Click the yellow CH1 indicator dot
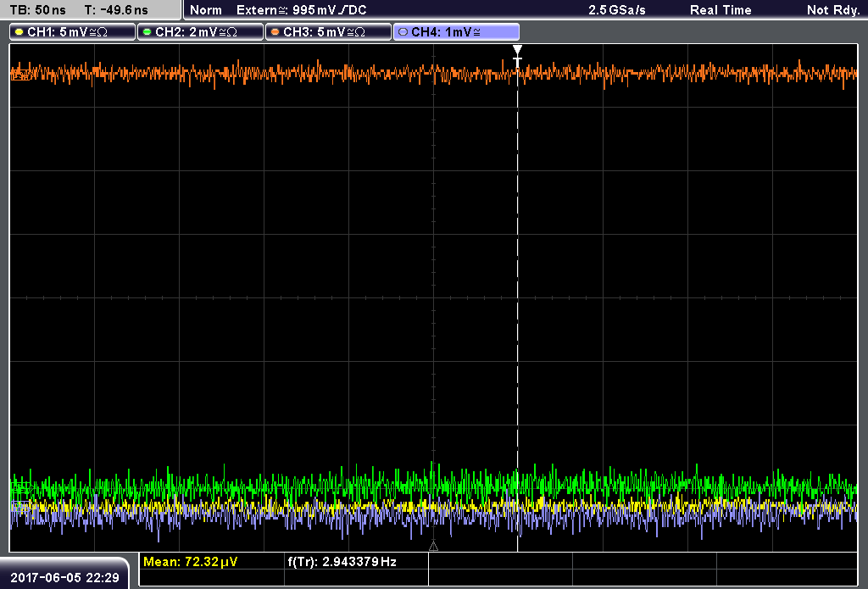 (19, 32)
